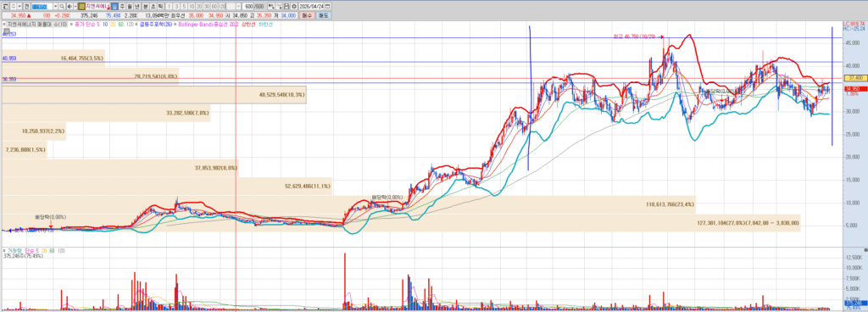Click the green 신 badge icon
This screenshot has height=312, width=868.
(81, 6)
